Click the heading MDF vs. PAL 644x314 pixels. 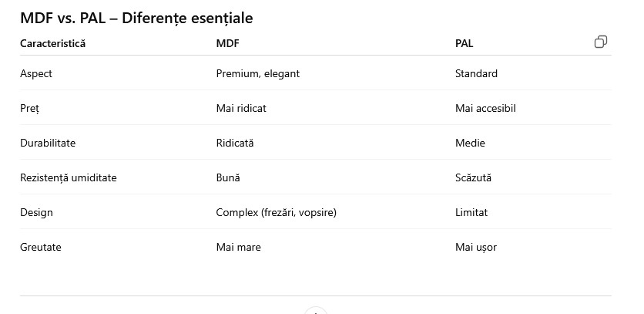[136, 18]
